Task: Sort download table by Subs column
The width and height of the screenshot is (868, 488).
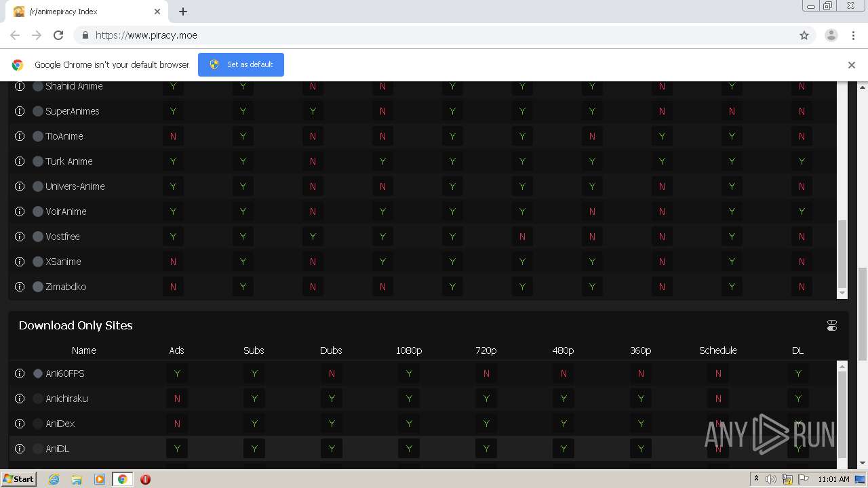Action: click(x=254, y=350)
